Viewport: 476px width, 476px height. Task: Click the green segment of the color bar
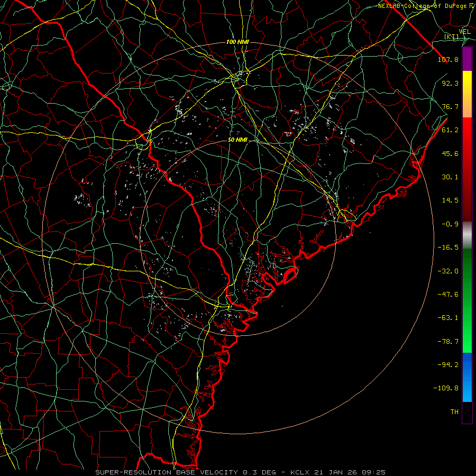click(467, 301)
